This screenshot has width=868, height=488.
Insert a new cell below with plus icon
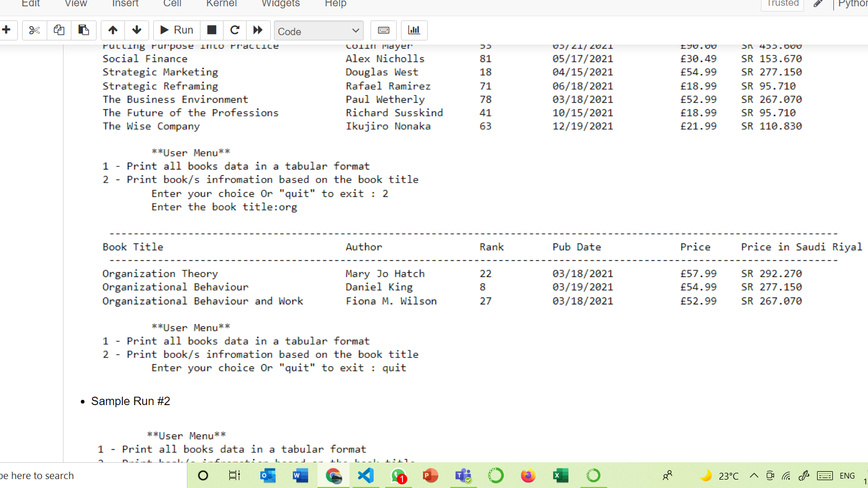coord(7,30)
